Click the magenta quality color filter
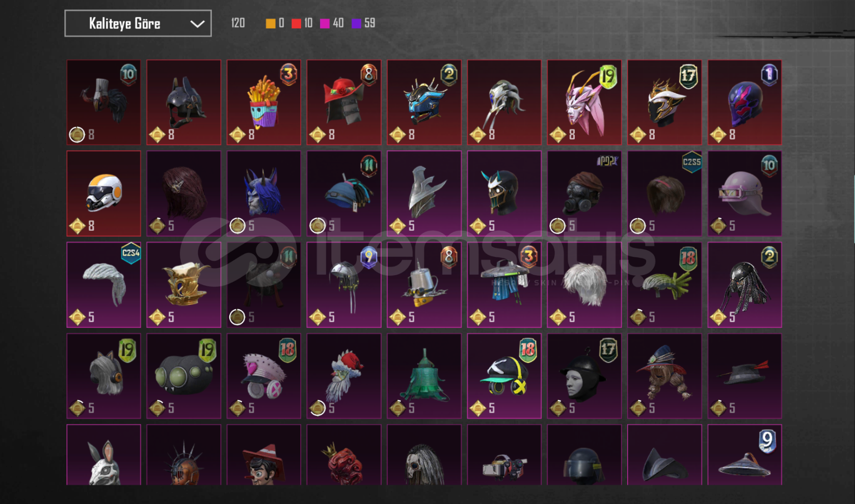 click(x=325, y=23)
